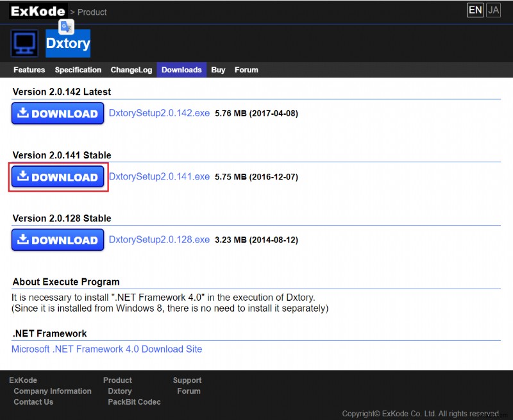Screen dimensions: 513x420
Task: Open the DxtorySetup2.0.142.exe link
Action: pyautogui.click(x=159, y=113)
